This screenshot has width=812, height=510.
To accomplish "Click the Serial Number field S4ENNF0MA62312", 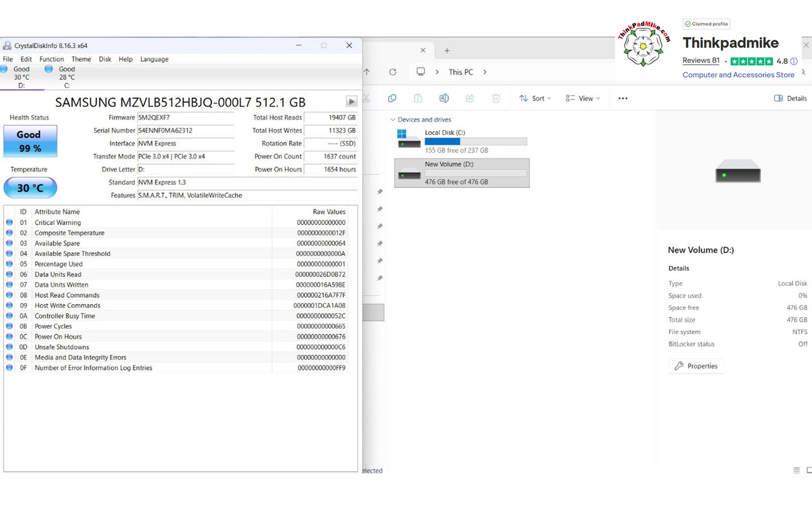I will pyautogui.click(x=185, y=130).
